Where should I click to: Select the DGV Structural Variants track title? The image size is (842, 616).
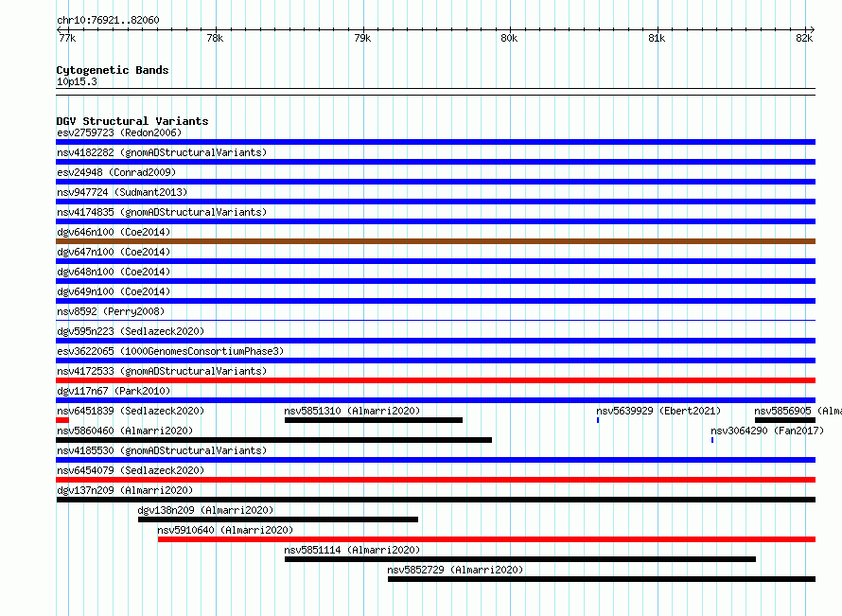(132, 121)
